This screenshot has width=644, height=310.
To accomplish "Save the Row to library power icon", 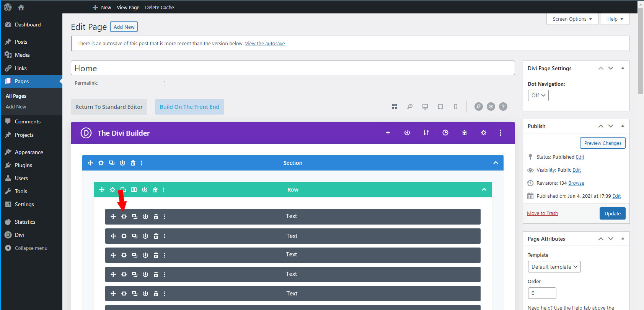I will tap(145, 190).
